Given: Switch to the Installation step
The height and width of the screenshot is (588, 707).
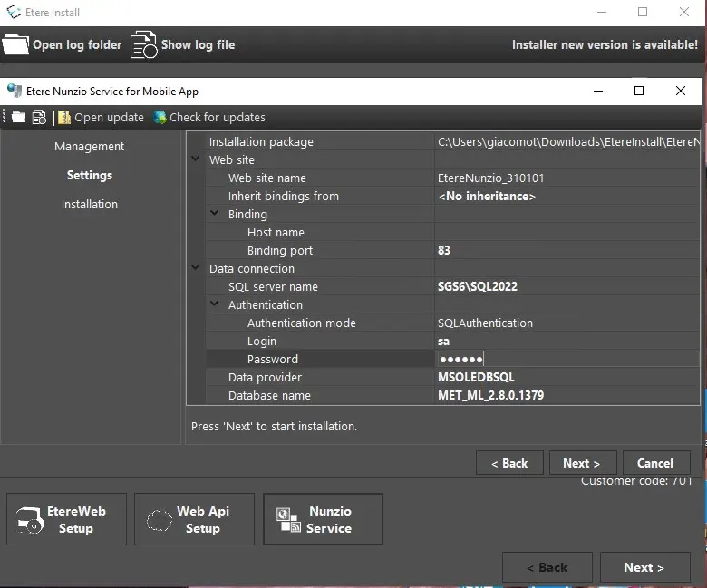Looking at the screenshot, I should coord(89,205).
